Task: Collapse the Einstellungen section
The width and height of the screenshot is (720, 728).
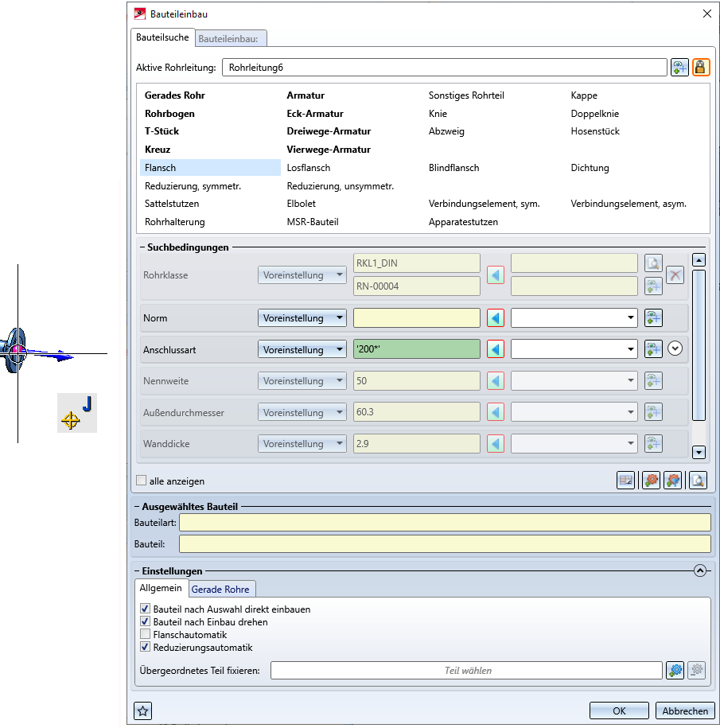Action: pos(699,570)
